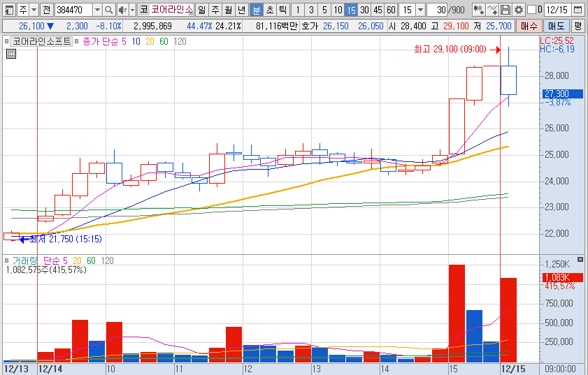Click the small square before 거래량 label
Screen dimensions: 588x375
click(7, 260)
